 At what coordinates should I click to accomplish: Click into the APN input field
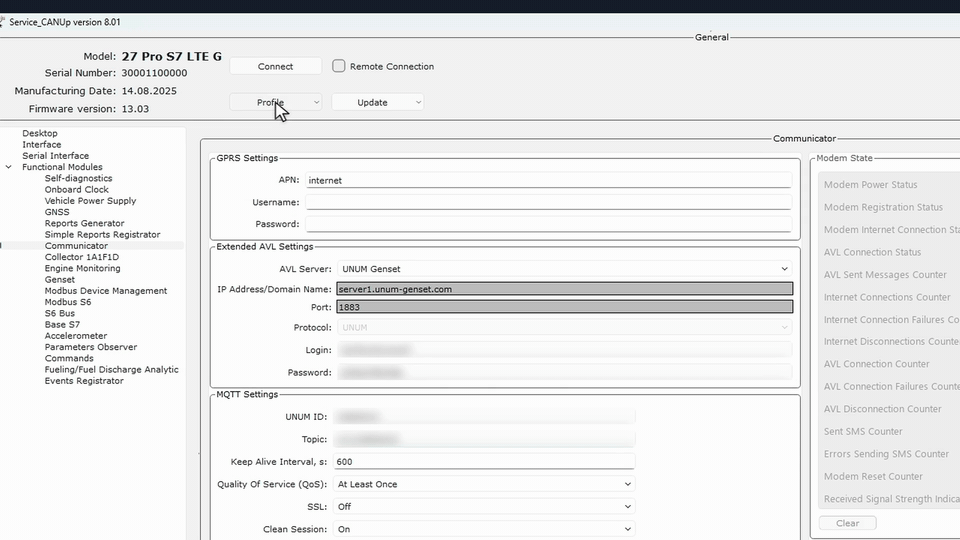(x=549, y=181)
